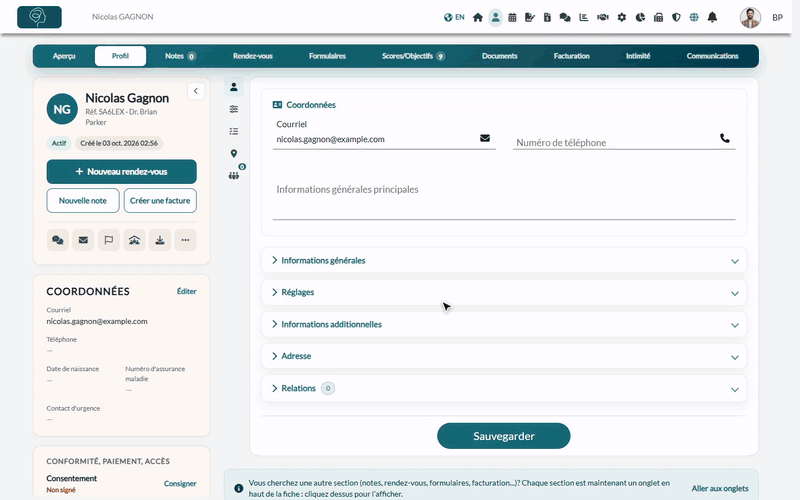This screenshot has height=500, width=800.
Task: Open the Formulaires tab
Action: pyautogui.click(x=327, y=56)
